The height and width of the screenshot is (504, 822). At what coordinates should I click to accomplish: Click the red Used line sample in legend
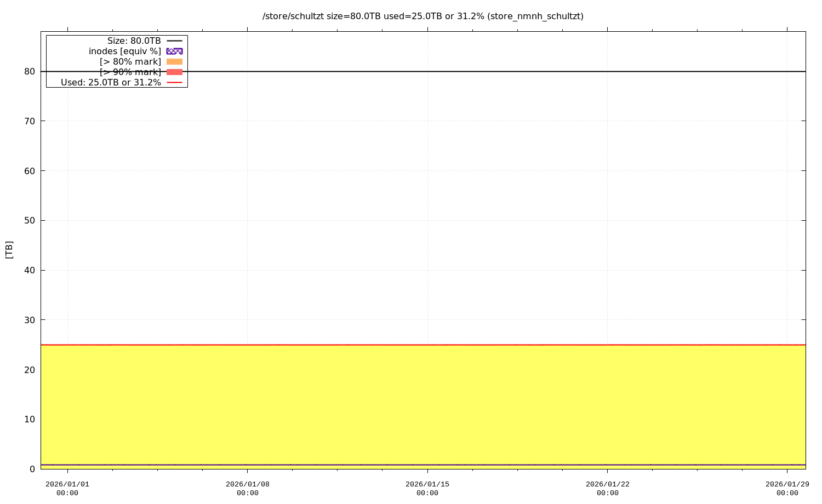coord(174,82)
